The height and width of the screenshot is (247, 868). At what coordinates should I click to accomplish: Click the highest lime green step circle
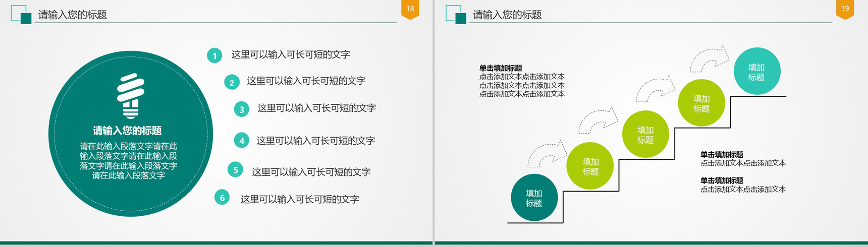[x=701, y=103]
